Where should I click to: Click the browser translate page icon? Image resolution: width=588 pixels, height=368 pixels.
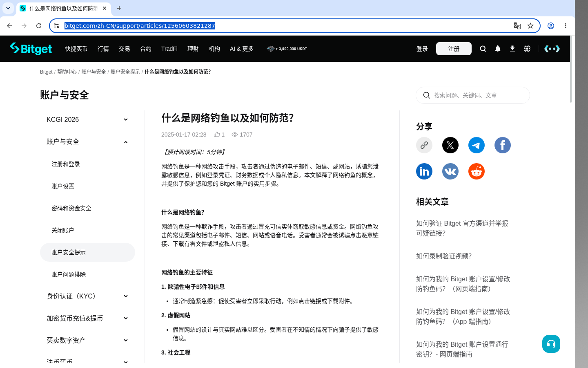[517, 26]
